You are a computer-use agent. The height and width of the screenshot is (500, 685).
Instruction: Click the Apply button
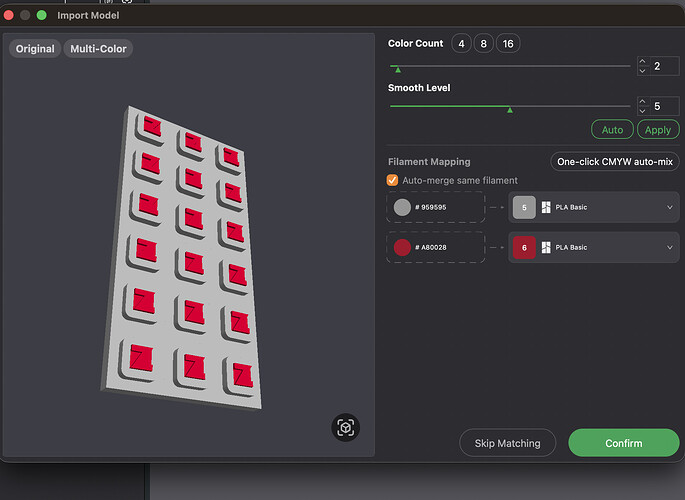(x=658, y=130)
